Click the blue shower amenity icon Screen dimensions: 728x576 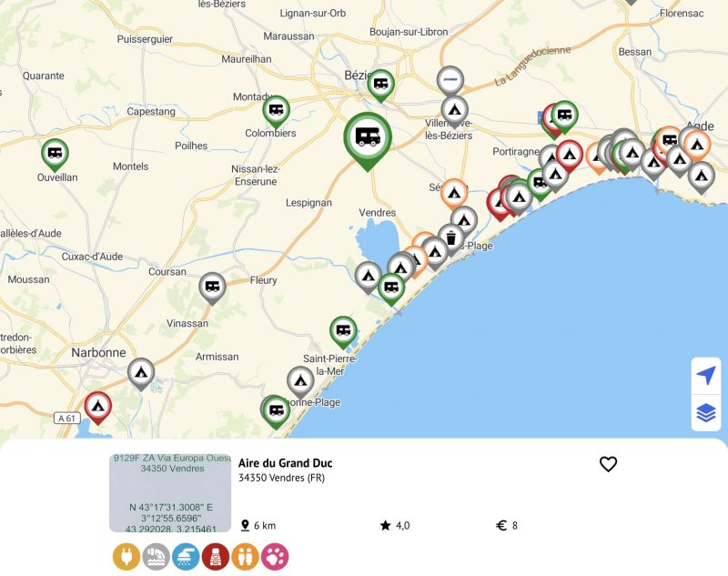tap(186, 557)
